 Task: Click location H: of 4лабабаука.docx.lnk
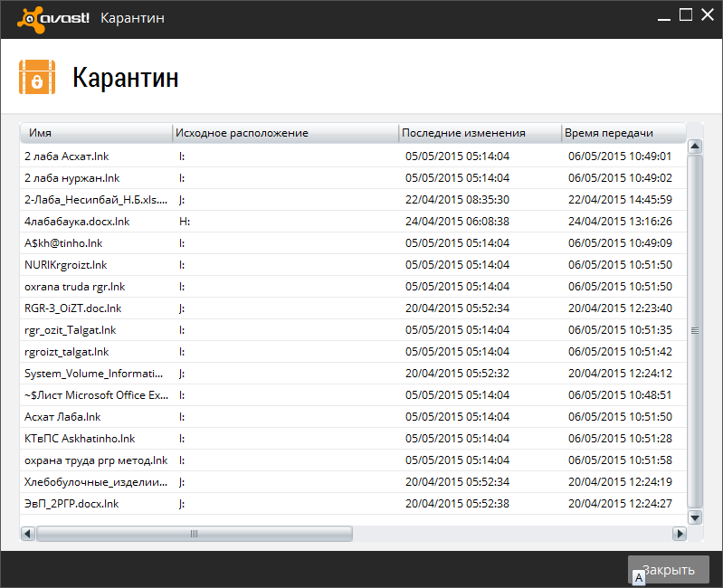pyautogui.click(x=185, y=222)
